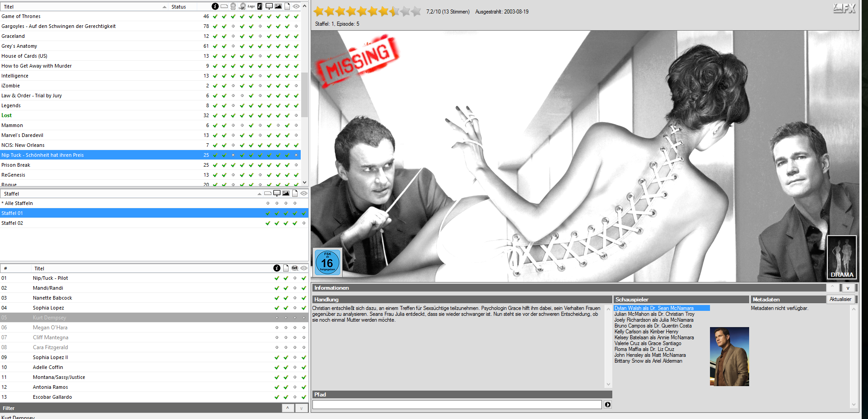Click the play button next to Pfad field
This screenshot has height=419, width=868.
[608, 405]
